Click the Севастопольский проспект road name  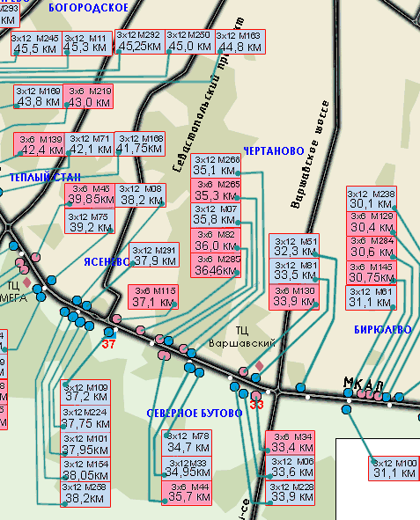(210, 94)
